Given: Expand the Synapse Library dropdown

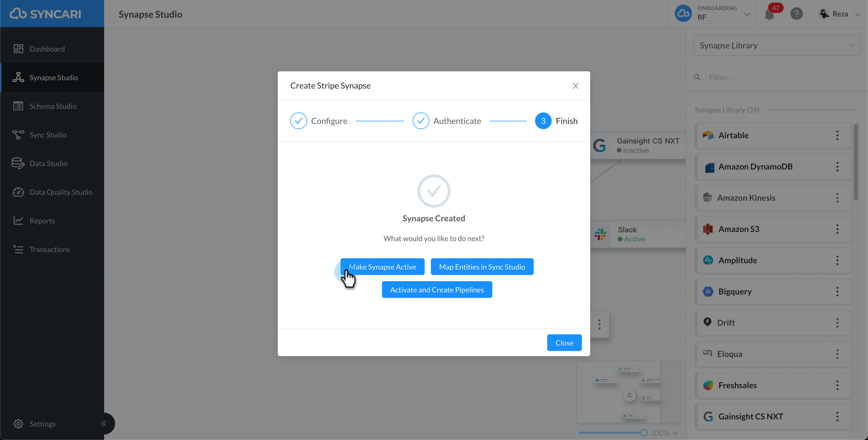Looking at the screenshot, I should click(777, 46).
